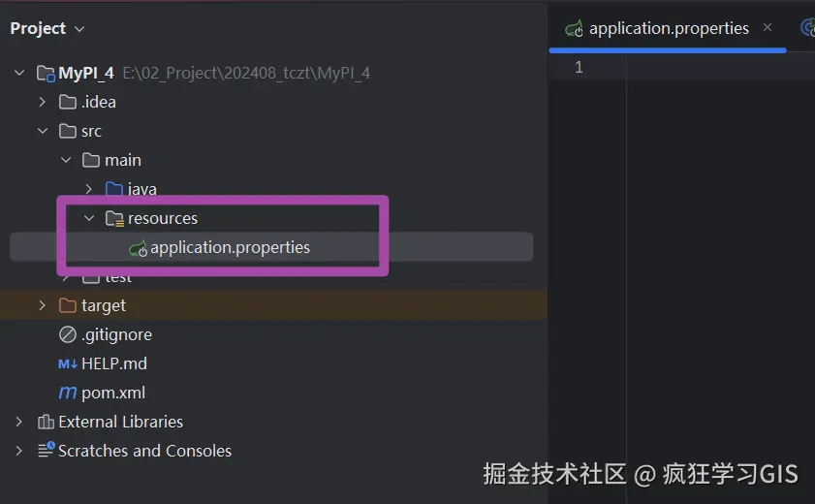Click the Maven pom.xml icon

68,393
